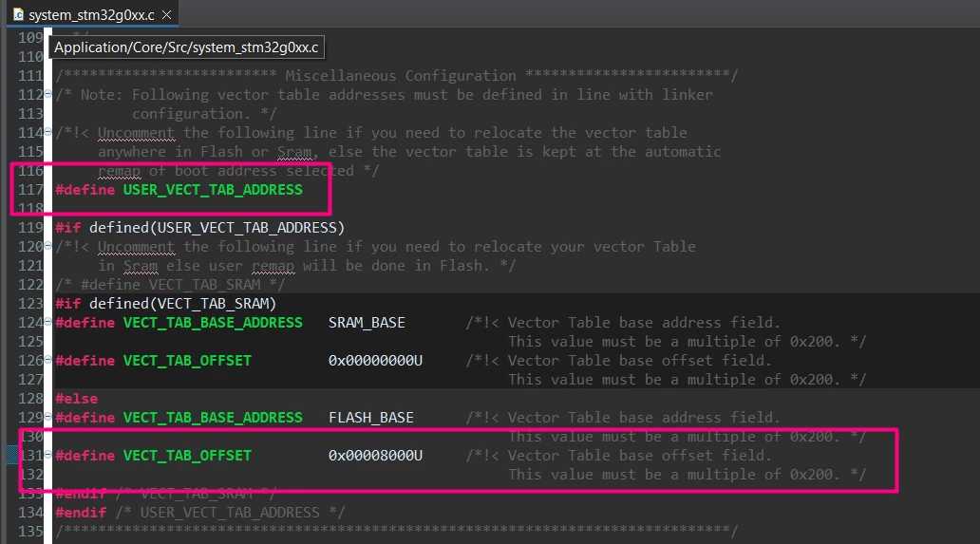Collapse the fold marker at line 124
980x544 pixels.
[47, 322]
